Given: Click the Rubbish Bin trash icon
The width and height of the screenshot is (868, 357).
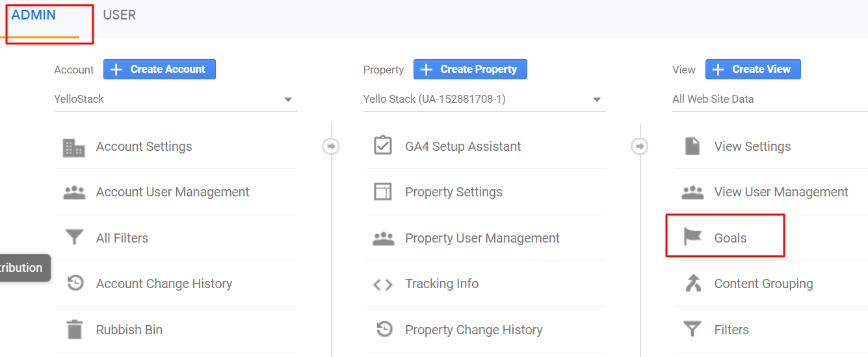Looking at the screenshot, I should [75, 330].
